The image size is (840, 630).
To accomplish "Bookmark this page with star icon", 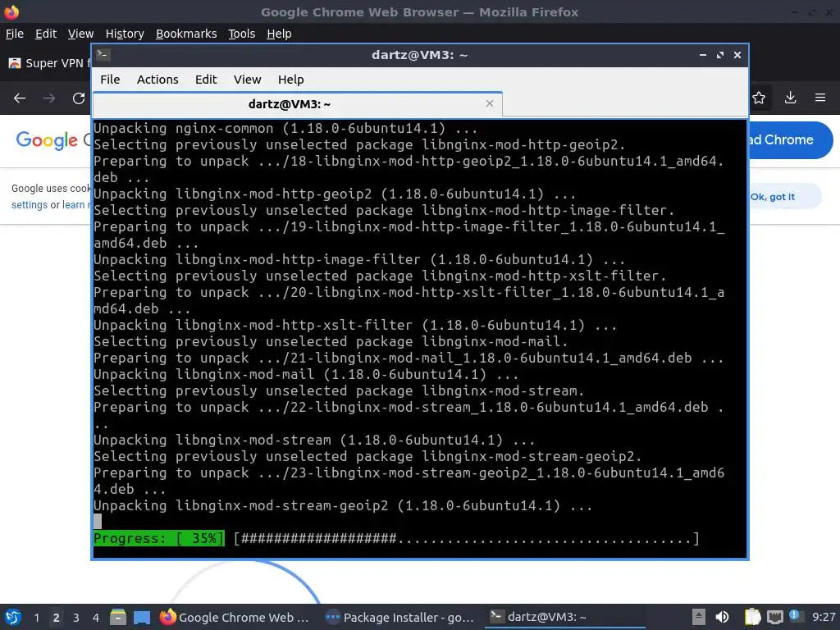I will point(759,98).
